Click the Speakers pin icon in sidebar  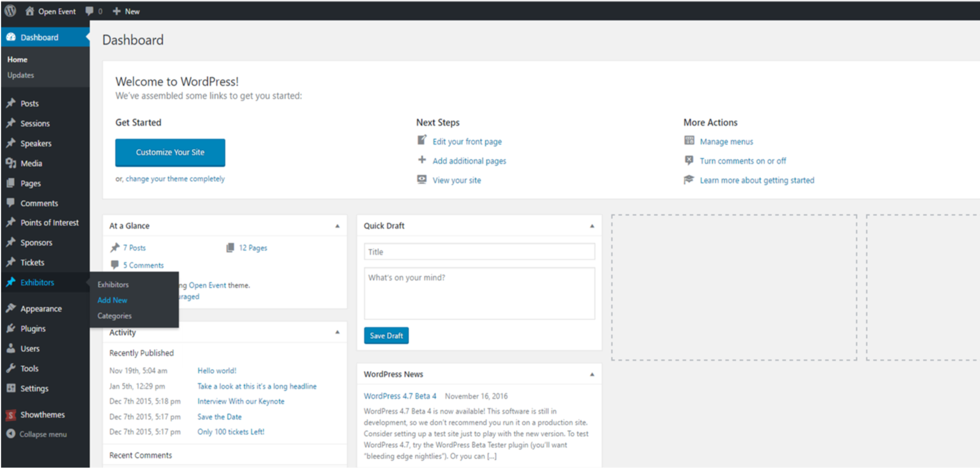tap(11, 143)
